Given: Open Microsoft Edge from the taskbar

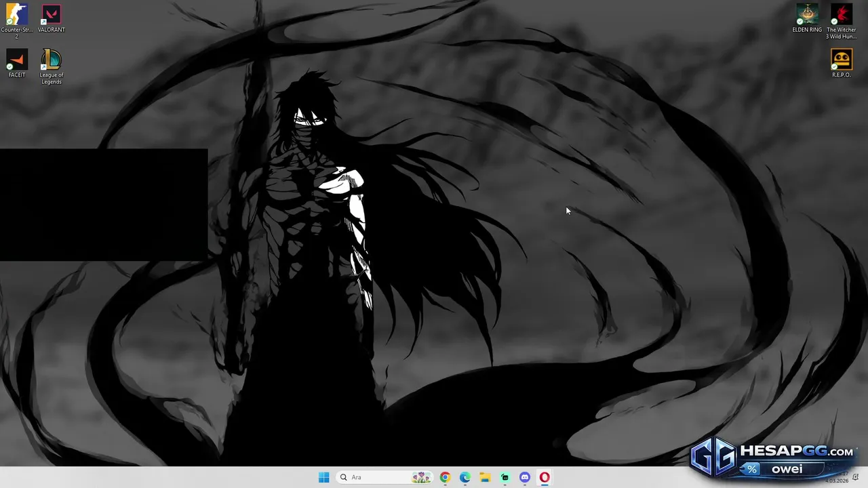Looking at the screenshot, I should click(465, 477).
